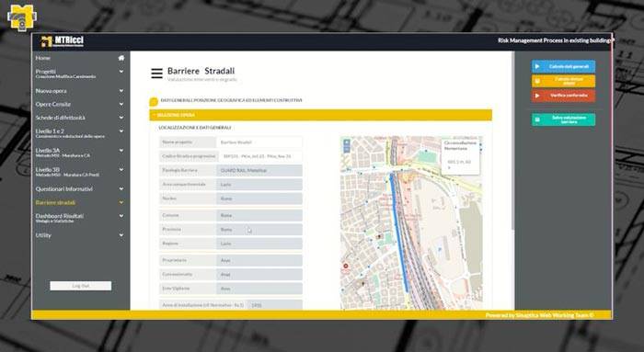Click the Regione field showing Lazio
644x352 pixels.
[259, 244]
